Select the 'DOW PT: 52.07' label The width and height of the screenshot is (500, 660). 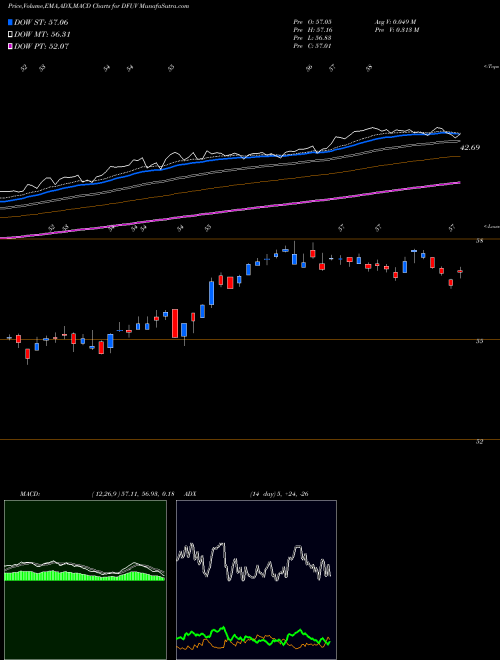coord(41,46)
